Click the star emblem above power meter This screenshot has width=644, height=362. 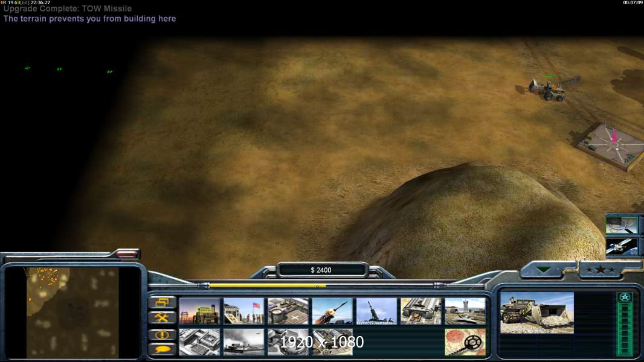tap(625, 297)
